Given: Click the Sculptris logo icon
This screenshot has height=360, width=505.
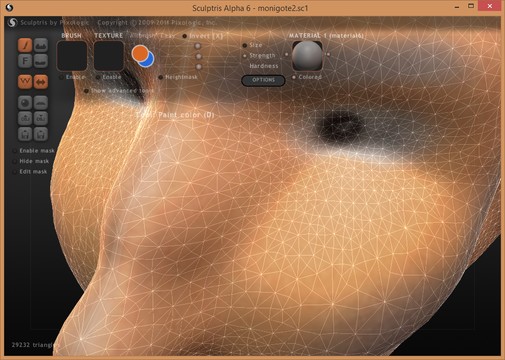Looking at the screenshot, I should tap(12, 23).
